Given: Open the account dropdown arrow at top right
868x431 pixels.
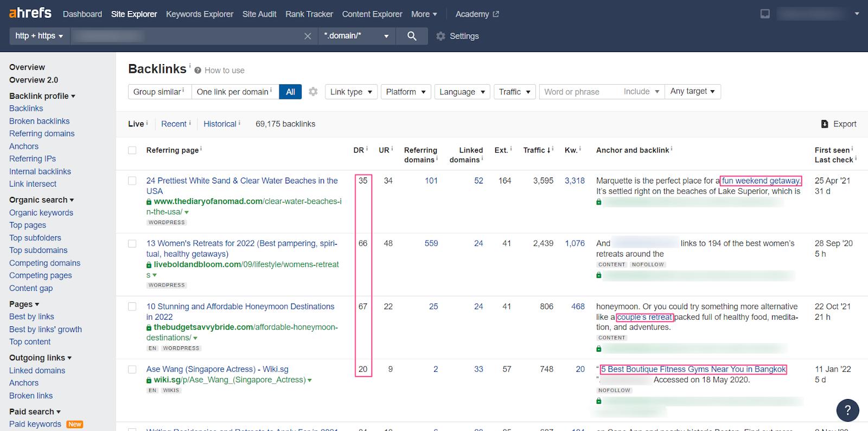Looking at the screenshot, I should [857, 14].
